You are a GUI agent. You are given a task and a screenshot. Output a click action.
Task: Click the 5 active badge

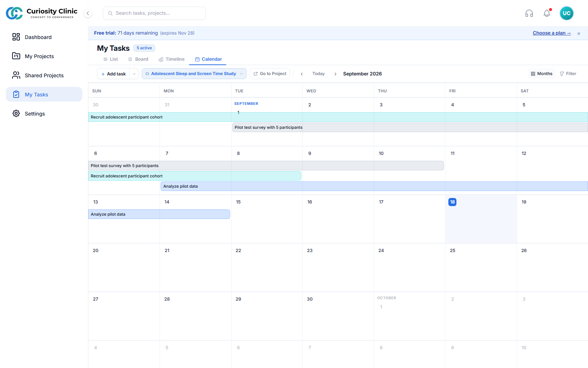[144, 48]
